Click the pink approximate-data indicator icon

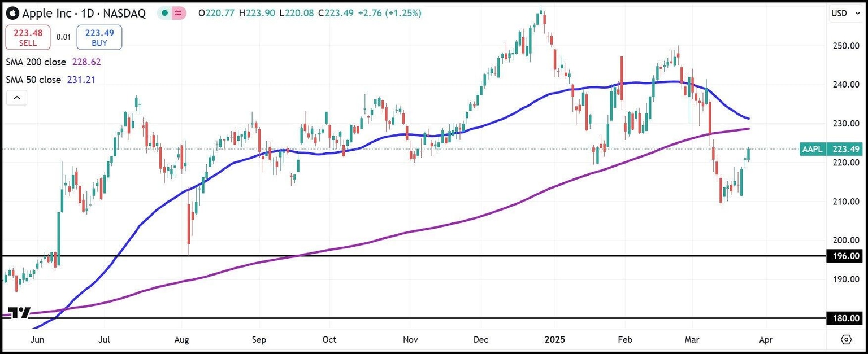[x=179, y=13]
